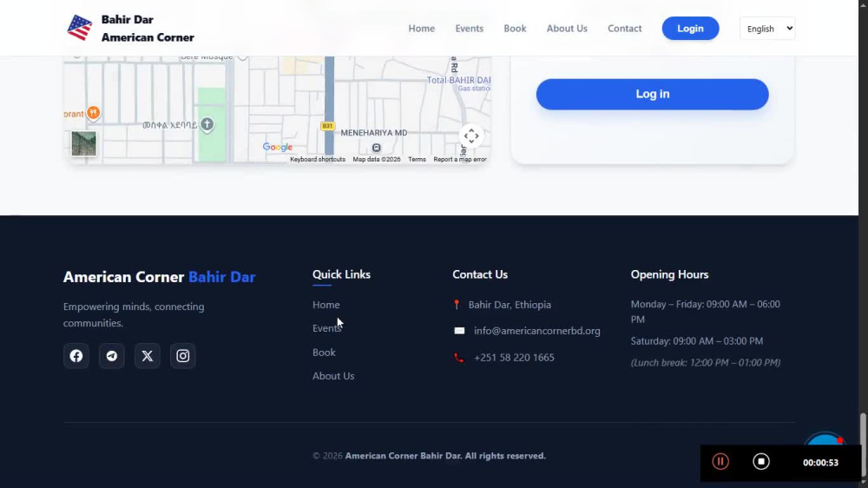Pause the screen recording
Screen dimensions: 868x488
click(720, 461)
